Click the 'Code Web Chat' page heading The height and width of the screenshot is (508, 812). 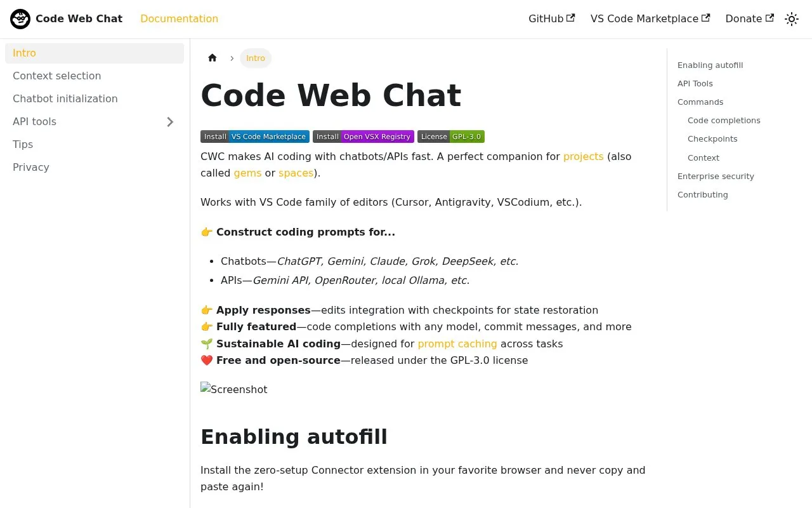click(x=331, y=95)
